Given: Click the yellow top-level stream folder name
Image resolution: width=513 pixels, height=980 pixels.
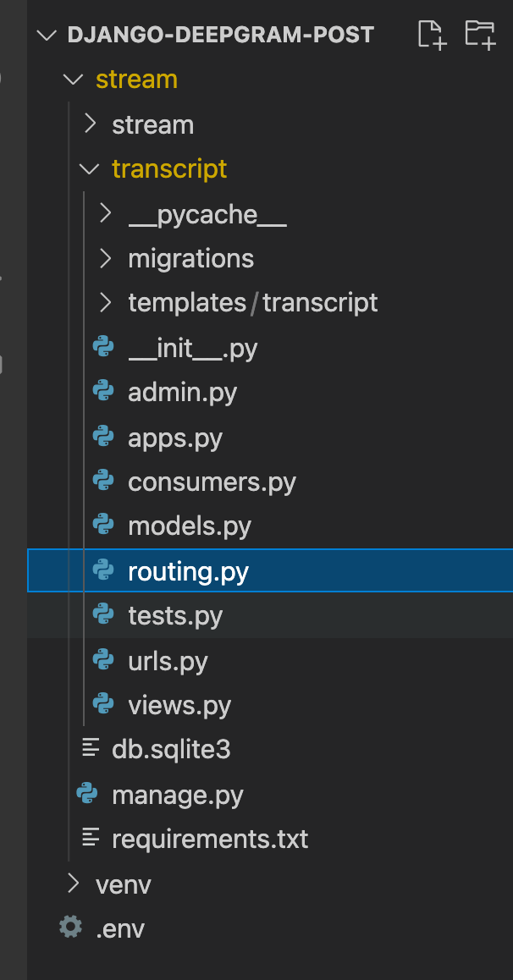Looking at the screenshot, I should click(136, 80).
